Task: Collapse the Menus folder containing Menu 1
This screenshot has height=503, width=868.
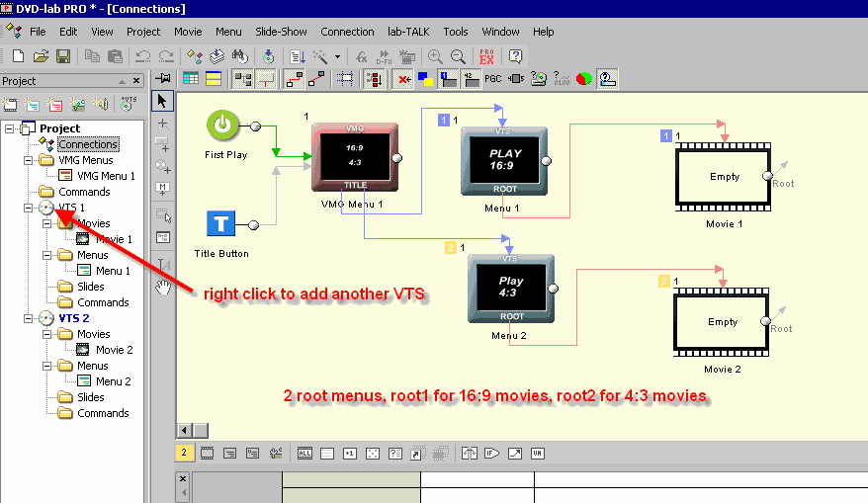Action: coord(47,255)
